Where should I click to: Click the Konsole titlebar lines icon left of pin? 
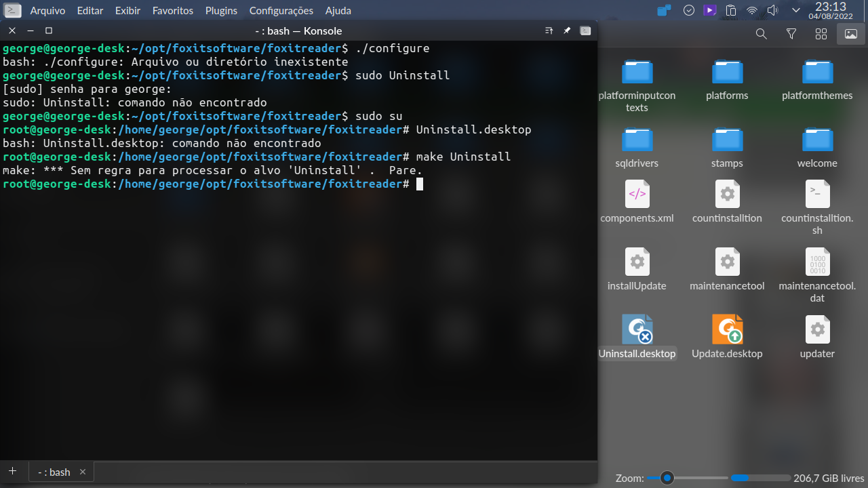[x=549, y=30]
